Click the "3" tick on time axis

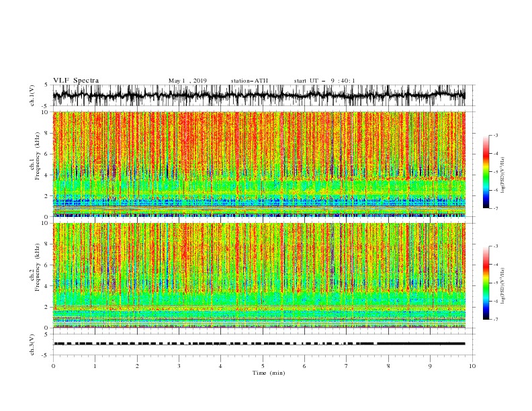[179, 366]
